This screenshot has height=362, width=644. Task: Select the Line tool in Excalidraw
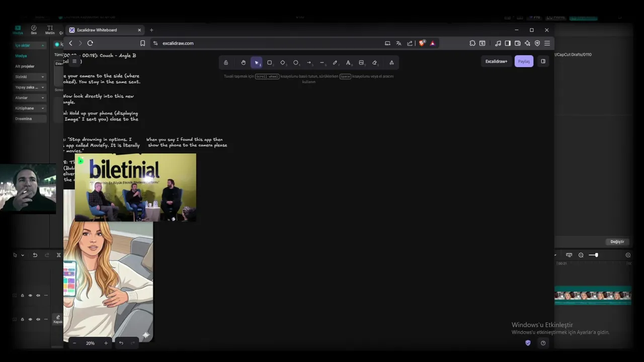(x=322, y=62)
